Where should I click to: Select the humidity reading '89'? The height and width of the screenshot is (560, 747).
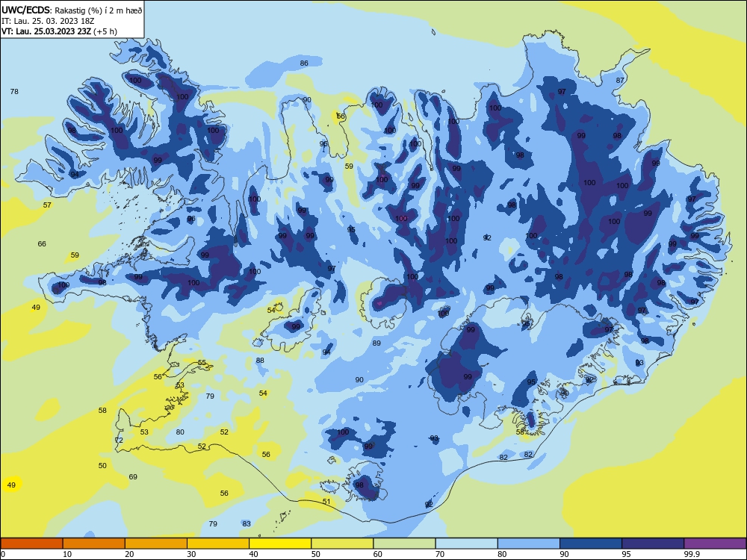click(x=376, y=343)
